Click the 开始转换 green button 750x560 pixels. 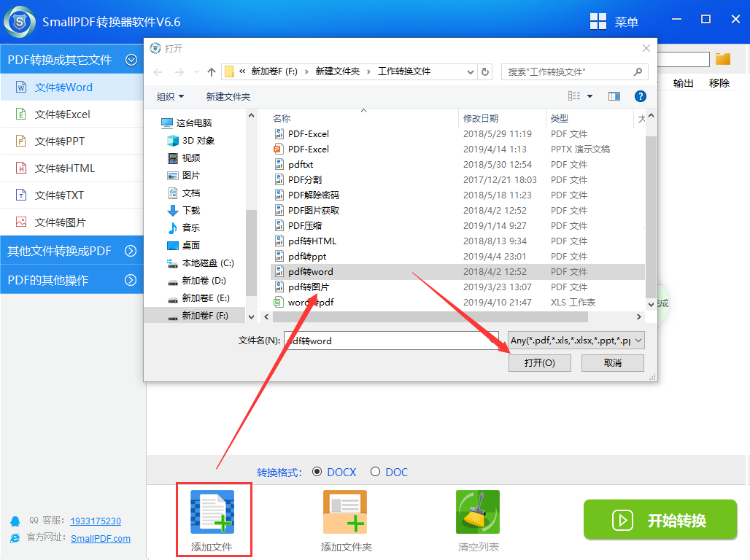[660, 520]
